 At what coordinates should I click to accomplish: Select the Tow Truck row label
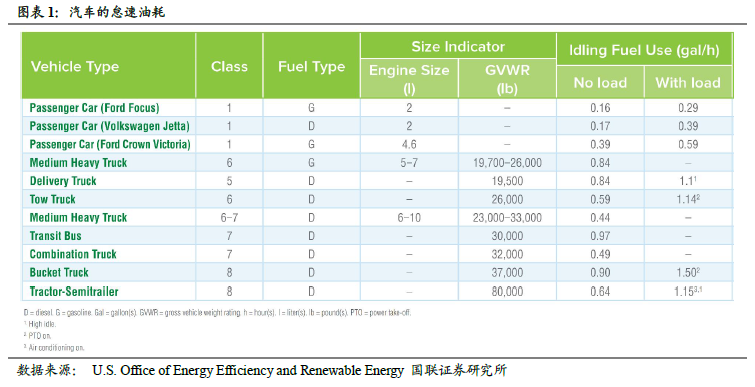tap(52, 199)
